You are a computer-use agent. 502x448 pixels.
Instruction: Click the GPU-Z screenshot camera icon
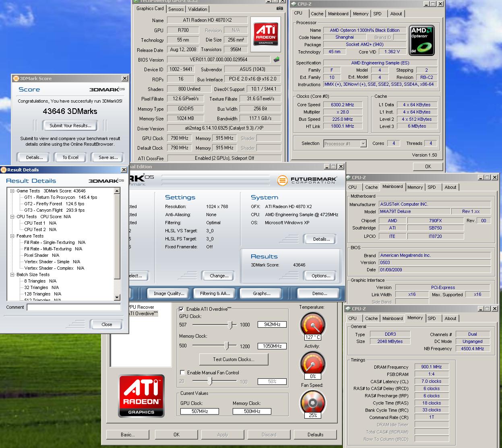[280, 8]
